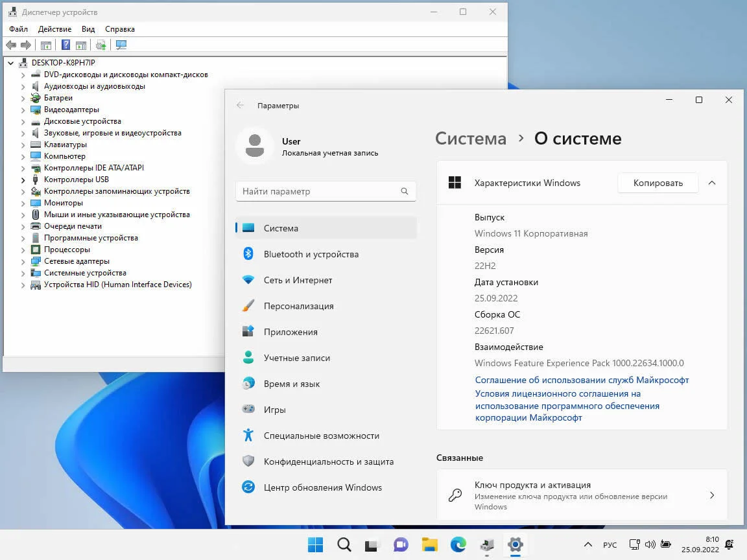
Task: Open Соглашение об использовании служб Майкрософт link
Action: (582, 380)
